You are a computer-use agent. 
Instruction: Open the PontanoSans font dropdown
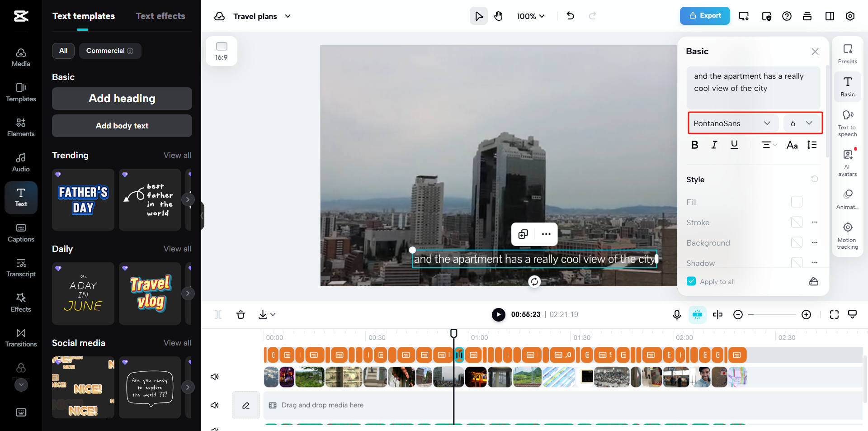pos(733,123)
